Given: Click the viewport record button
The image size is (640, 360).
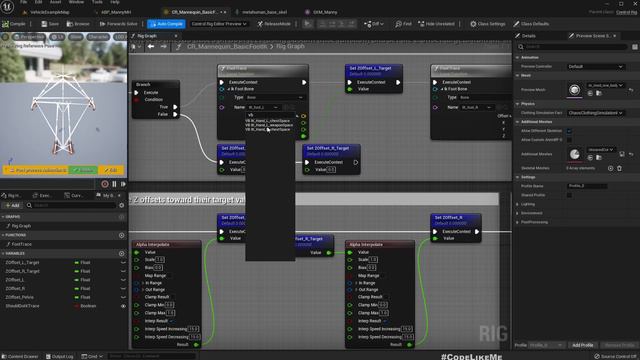Looking at the screenshot, I should [x=105, y=184].
